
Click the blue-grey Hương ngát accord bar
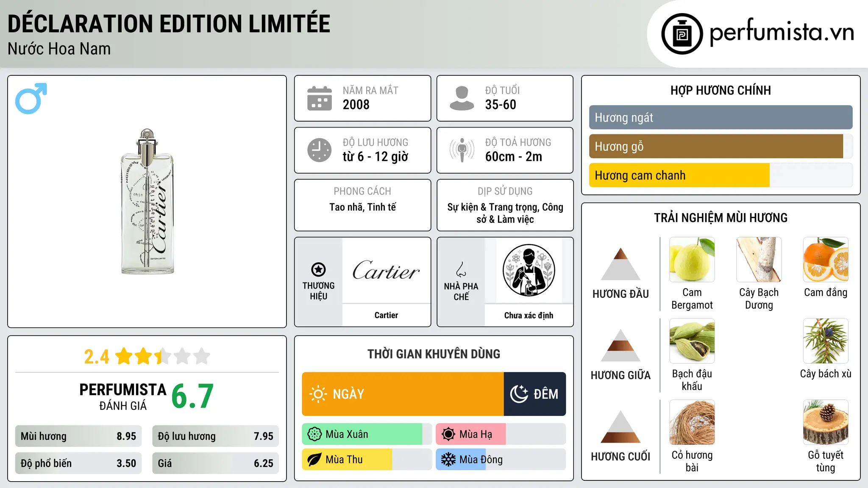point(721,117)
